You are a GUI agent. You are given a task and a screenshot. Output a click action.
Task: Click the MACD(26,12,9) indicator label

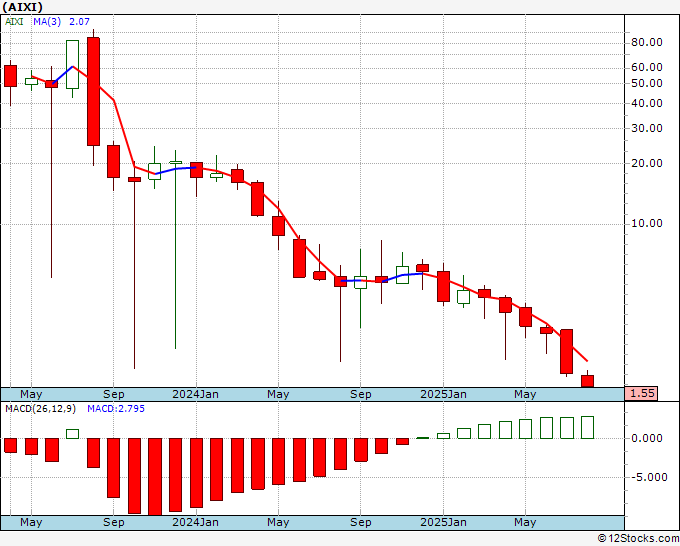(40, 409)
